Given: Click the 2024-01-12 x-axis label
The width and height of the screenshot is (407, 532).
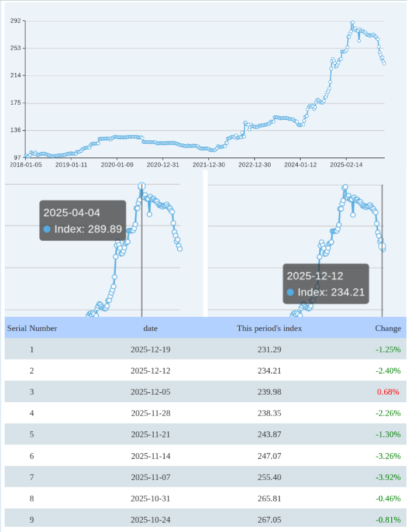Looking at the screenshot, I should 300,165.
